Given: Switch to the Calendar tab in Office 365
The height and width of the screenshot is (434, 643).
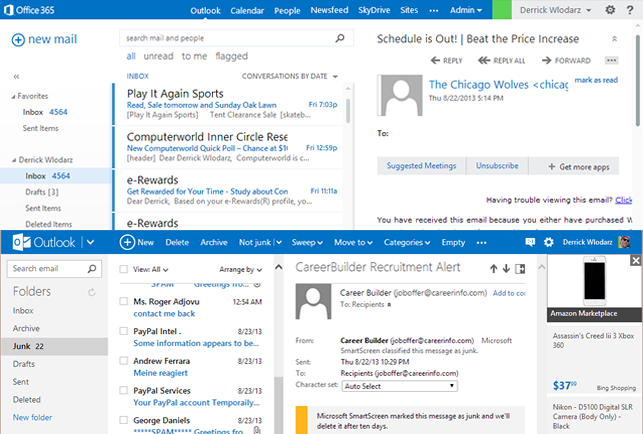Looking at the screenshot, I should click(x=246, y=10).
